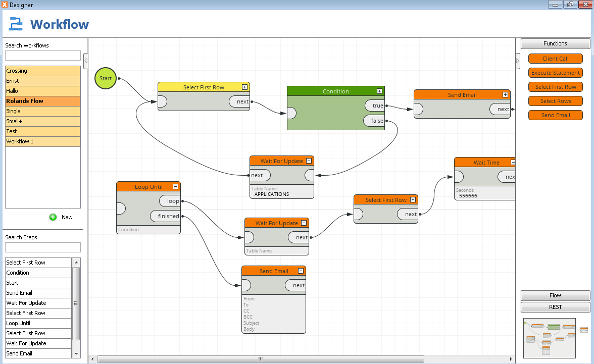Viewport: 594px width, 364px height.
Task: Select the Single workflow
Action: pos(43,112)
